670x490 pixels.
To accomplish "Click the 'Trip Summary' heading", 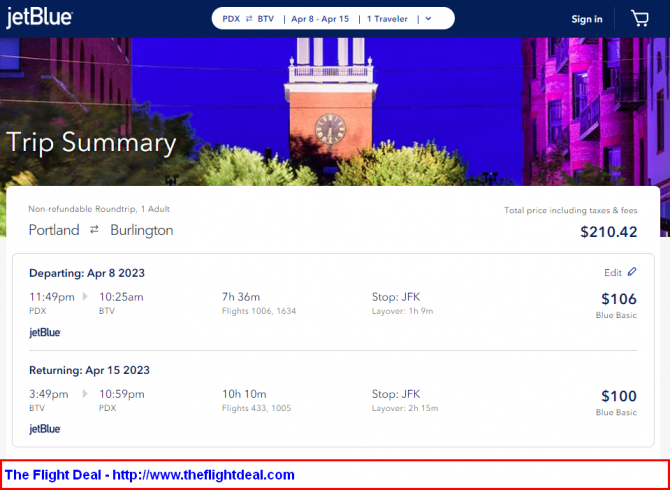I will tap(91, 142).
